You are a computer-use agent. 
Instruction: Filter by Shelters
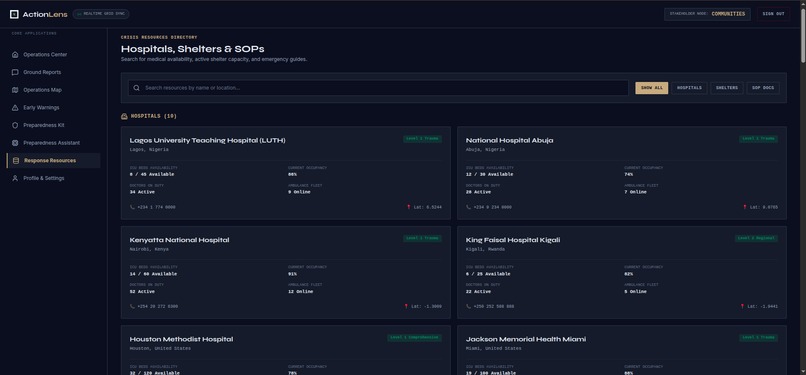pos(727,88)
